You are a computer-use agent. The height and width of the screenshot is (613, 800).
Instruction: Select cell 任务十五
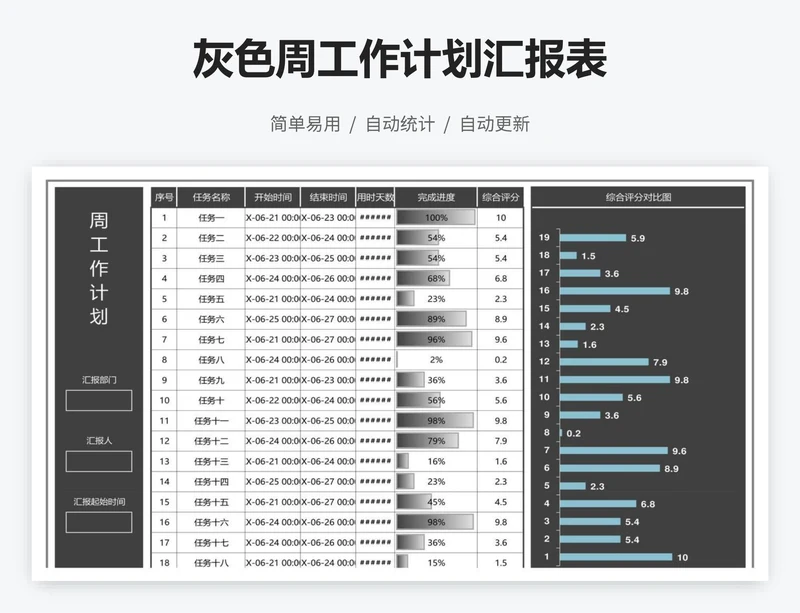211,502
